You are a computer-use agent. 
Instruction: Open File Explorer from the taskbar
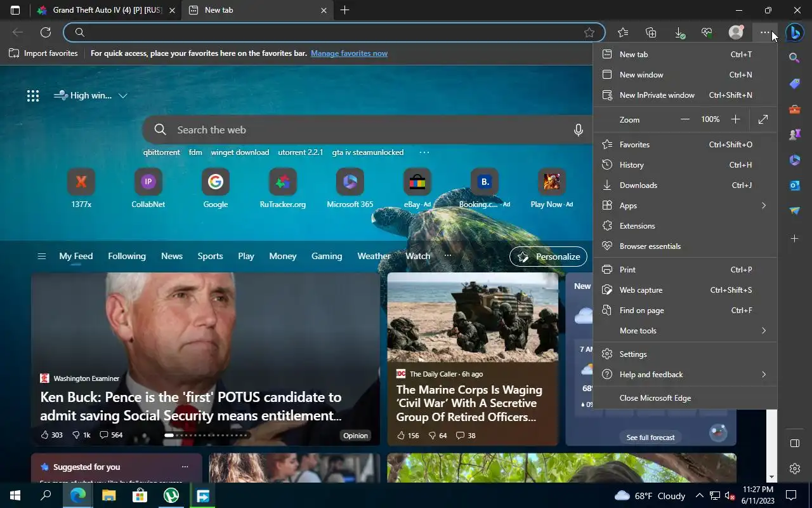(x=108, y=495)
